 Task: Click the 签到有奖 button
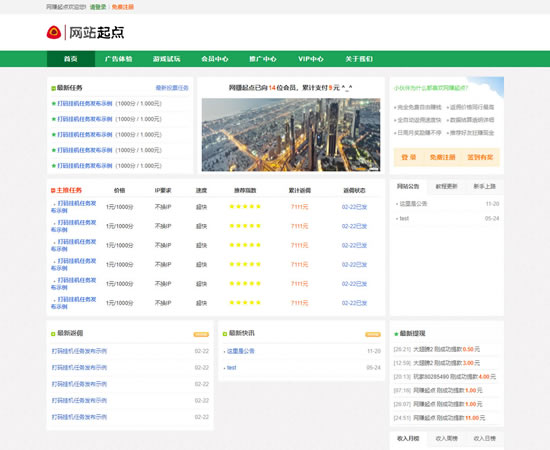(480, 157)
